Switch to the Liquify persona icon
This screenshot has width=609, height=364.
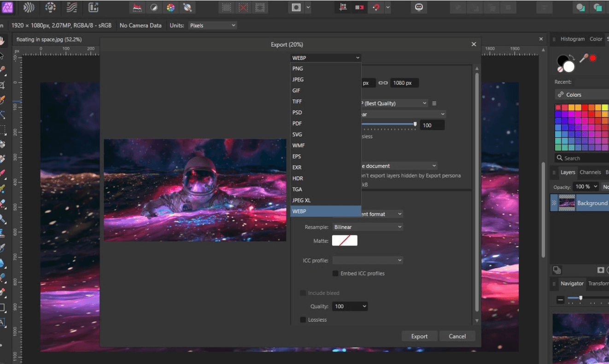(x=29, y=7)
